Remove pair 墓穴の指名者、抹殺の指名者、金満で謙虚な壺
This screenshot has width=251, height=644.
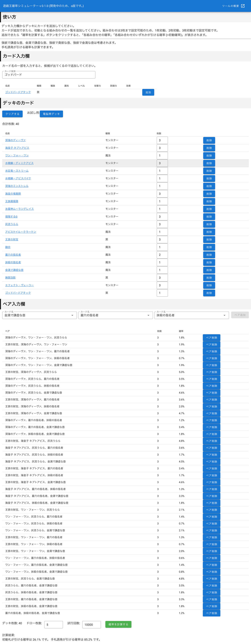211,613
